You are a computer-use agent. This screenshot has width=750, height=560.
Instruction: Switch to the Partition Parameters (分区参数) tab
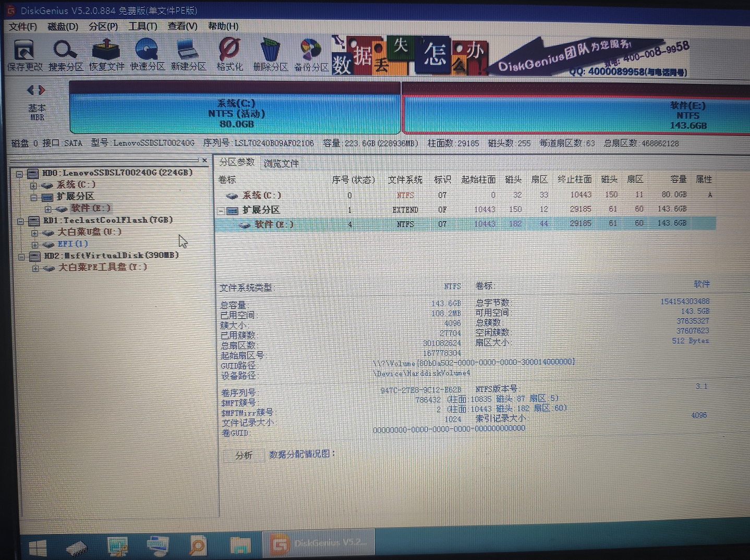tap(237, 162)
